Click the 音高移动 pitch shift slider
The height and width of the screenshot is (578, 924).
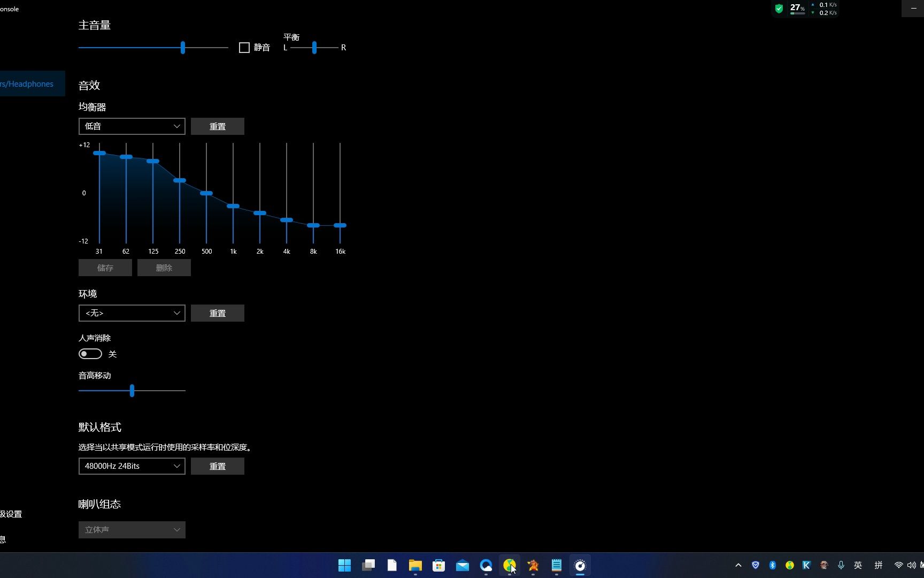(132, 391)
